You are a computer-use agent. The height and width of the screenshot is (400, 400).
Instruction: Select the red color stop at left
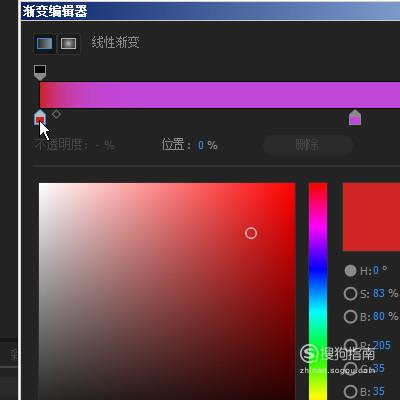40,117
